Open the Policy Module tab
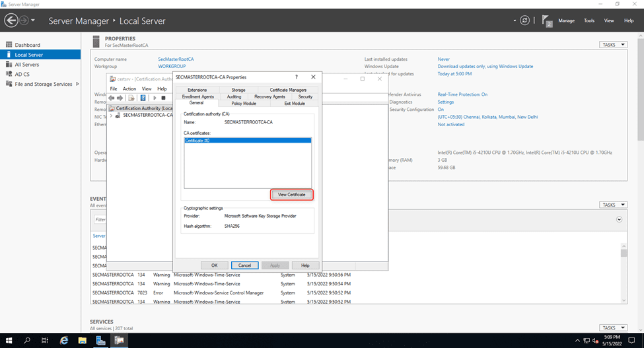 point(244,104)
